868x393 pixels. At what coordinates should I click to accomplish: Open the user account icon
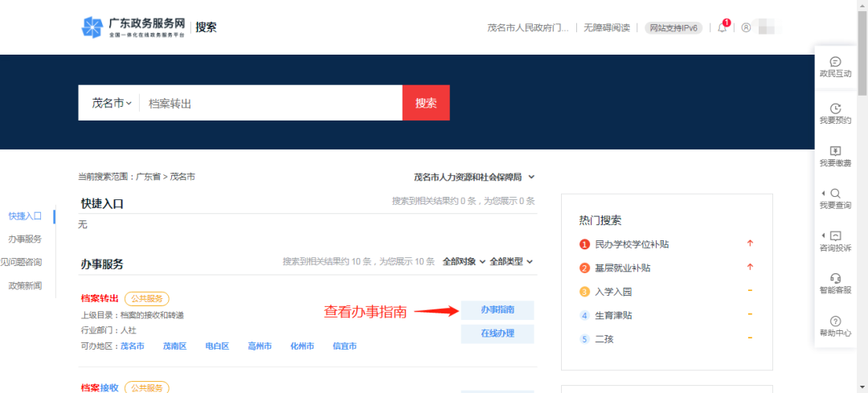coord(746,27)
